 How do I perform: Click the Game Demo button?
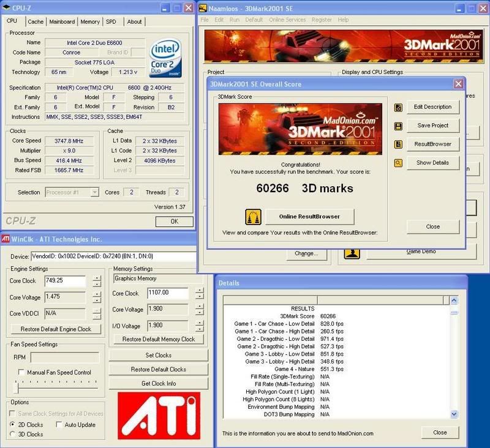[421, 252]
